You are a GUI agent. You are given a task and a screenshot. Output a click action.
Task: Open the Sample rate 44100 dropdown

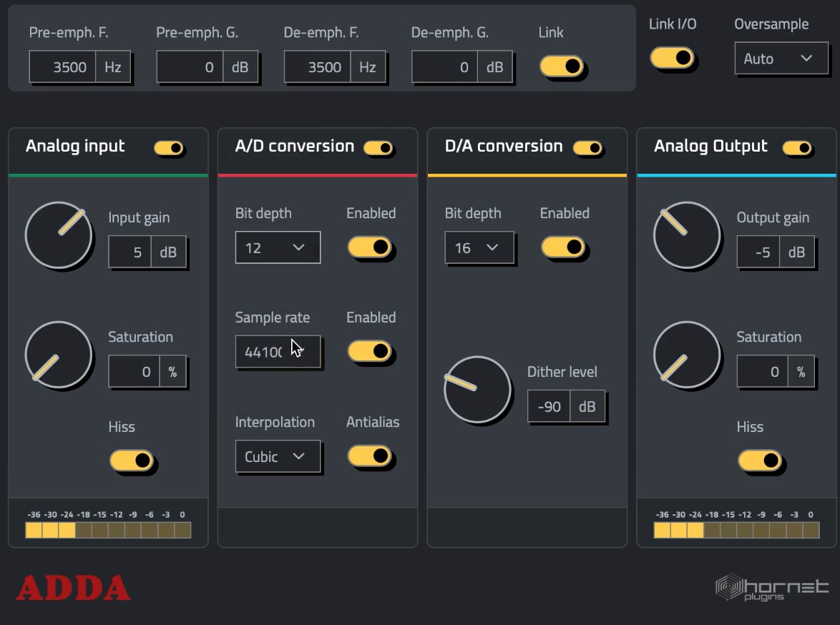pos(278,351)
